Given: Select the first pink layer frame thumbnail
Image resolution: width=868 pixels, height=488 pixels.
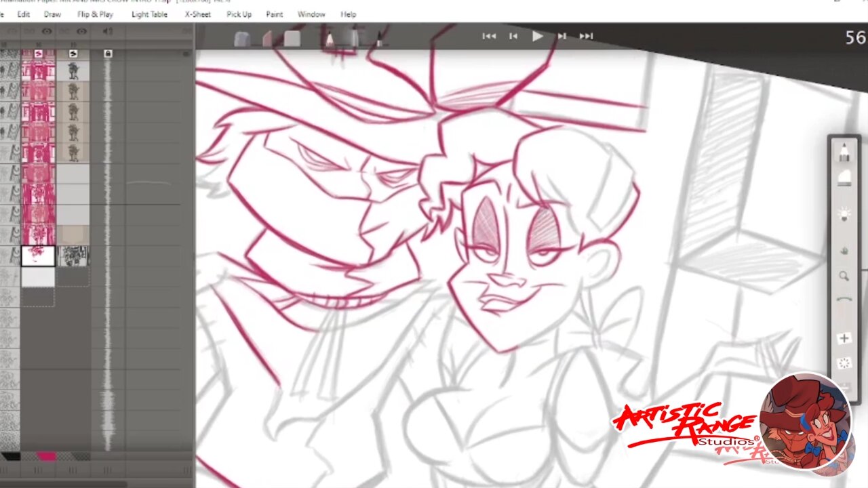Looking at the screenshot, I should pos(38,70).
